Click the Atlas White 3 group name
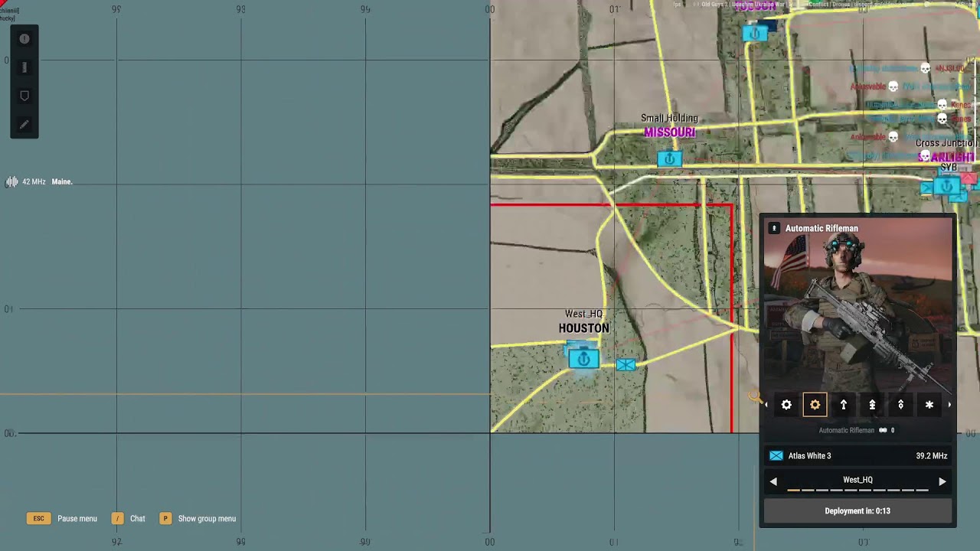This screenshot has height=551, width=980. coord(809,456)
